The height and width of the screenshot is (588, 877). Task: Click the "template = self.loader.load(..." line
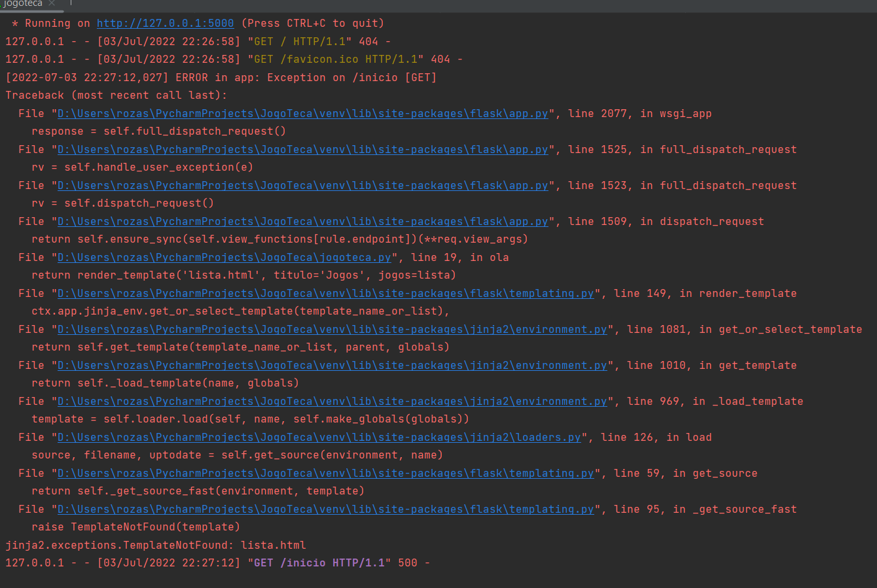(251, 419)
